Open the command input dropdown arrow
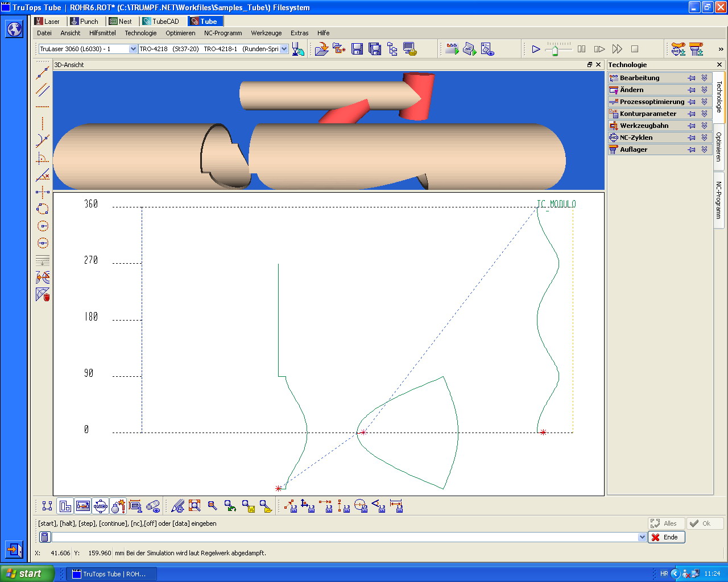 642,537
